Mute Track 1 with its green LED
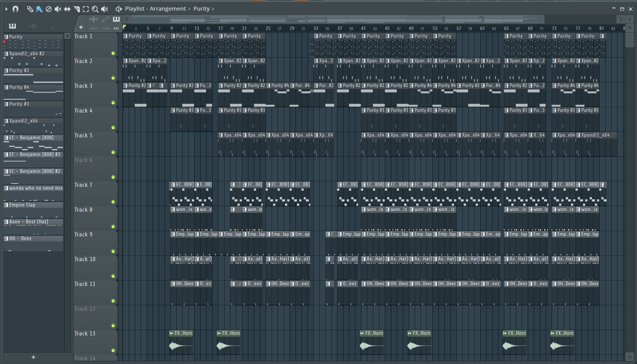 pyautogui.click(x=113, y=53)
